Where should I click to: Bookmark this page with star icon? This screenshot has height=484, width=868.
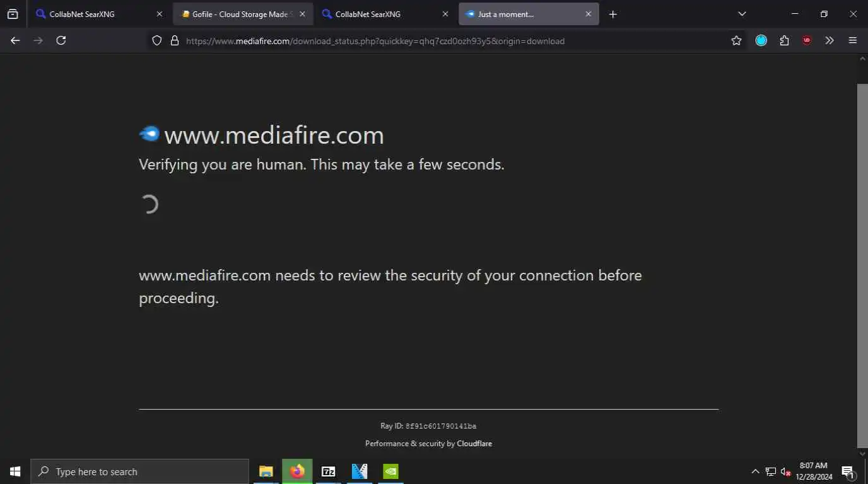[736, 40]
